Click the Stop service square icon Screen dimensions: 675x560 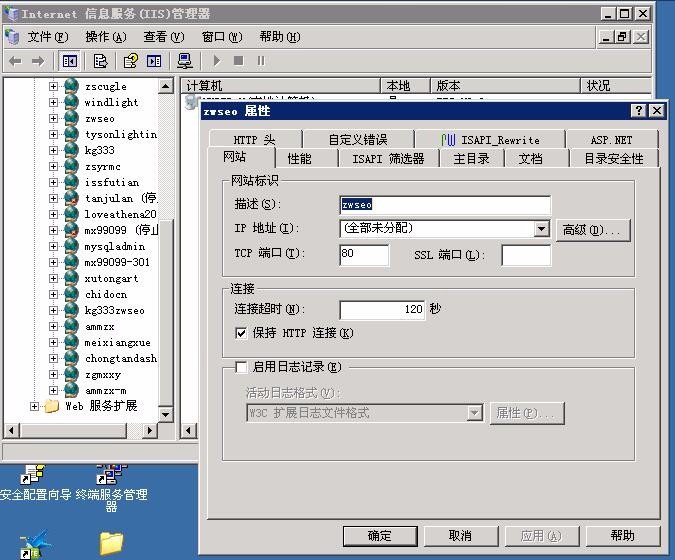pyautogui.click(x=238, y=61)
